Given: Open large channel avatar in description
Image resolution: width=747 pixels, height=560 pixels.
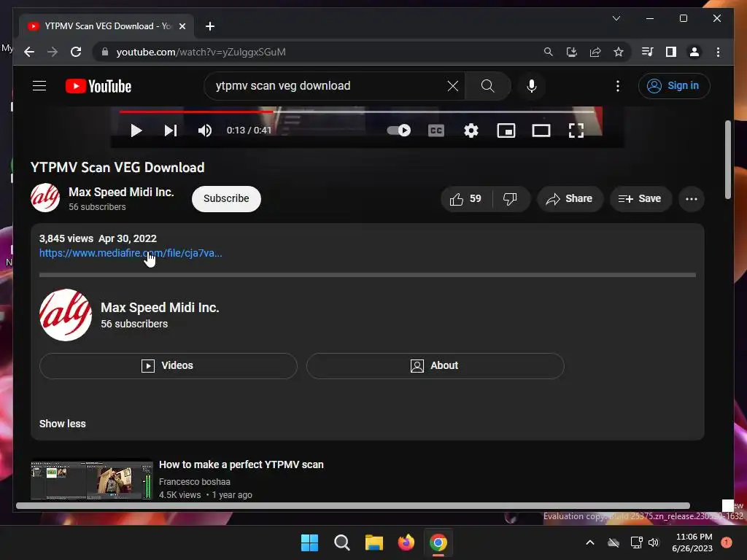Looking at the screenshot, I should coord(65,315).
